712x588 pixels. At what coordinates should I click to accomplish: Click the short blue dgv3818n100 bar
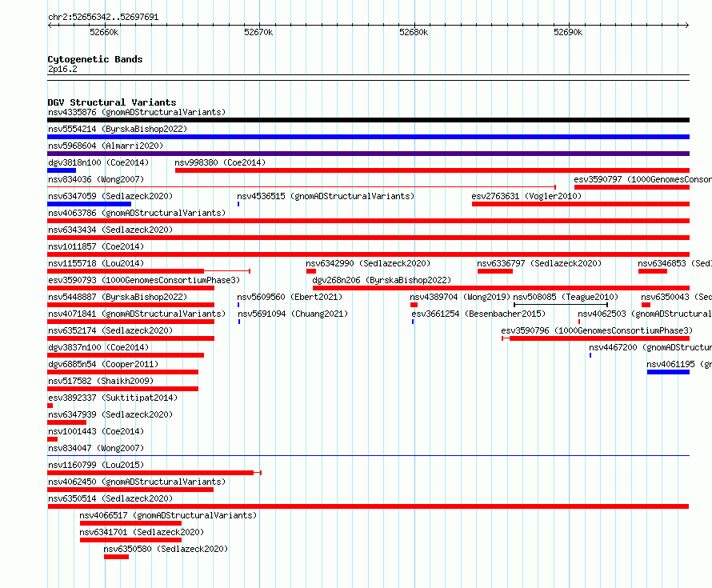(x=62, y=170)
